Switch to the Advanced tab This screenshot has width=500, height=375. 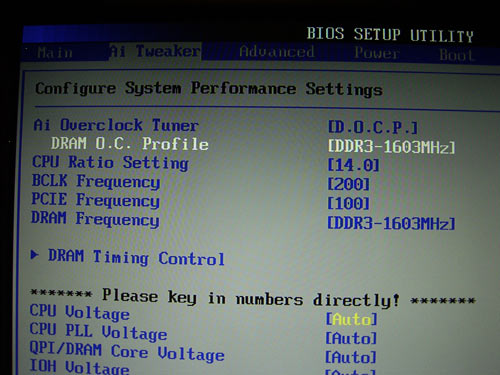point(277,52)
